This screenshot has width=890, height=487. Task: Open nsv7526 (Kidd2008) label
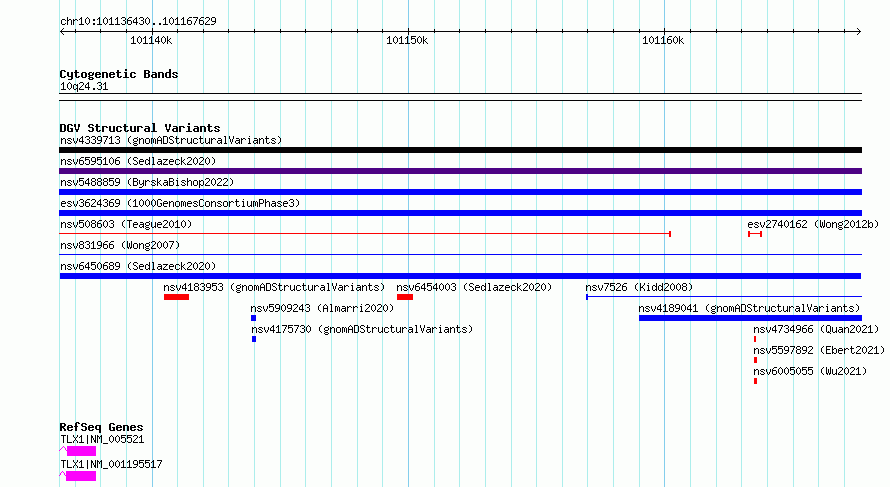(x=639, y=287)
